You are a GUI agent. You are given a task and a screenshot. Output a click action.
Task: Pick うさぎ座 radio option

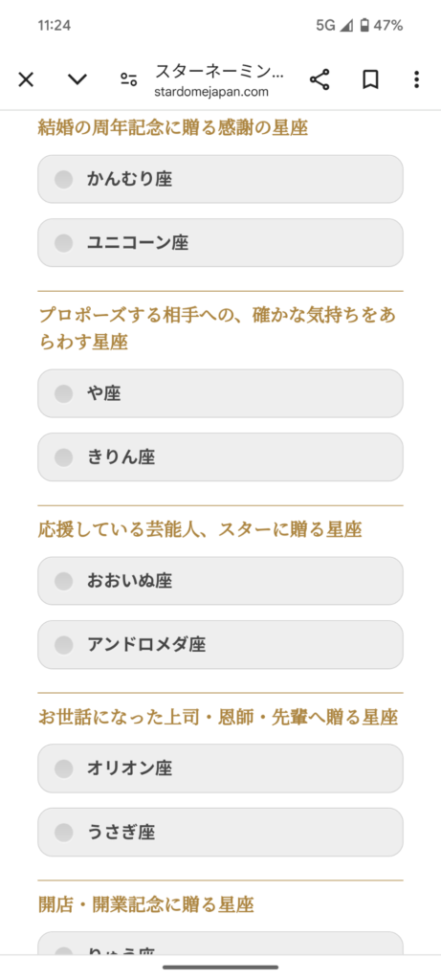click(x=220, y=832)
